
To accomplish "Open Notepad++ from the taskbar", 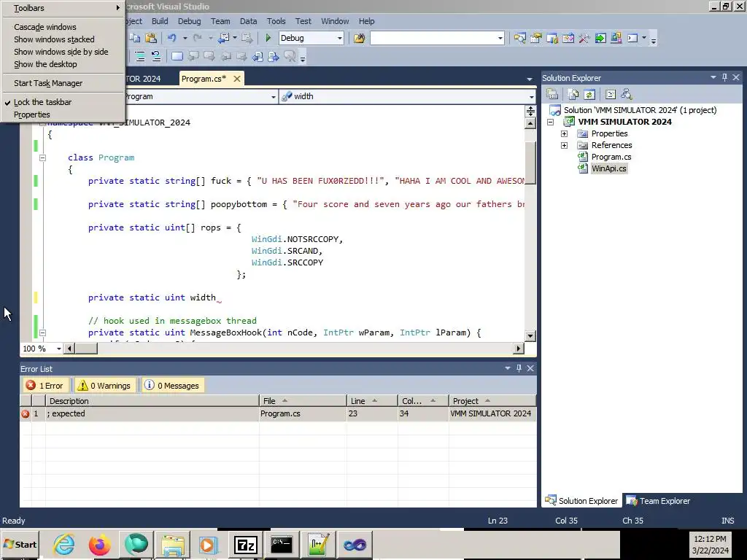I will (318, 544).
